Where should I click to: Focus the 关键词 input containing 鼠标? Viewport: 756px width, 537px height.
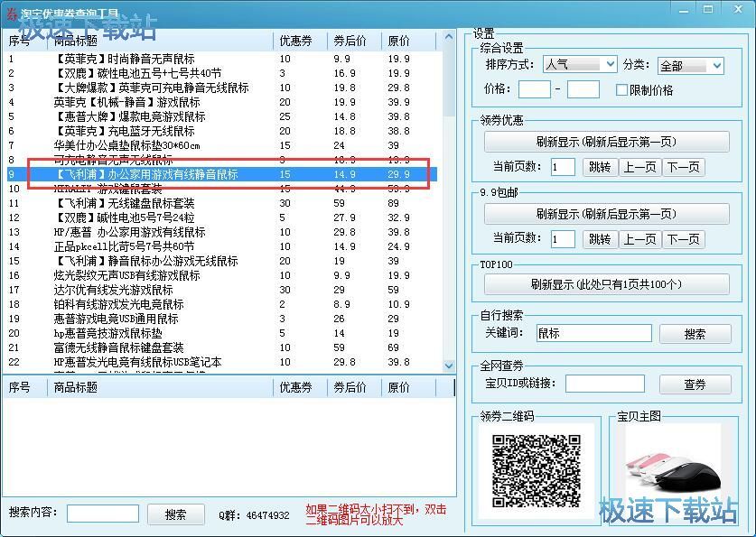tap(593, 333)
